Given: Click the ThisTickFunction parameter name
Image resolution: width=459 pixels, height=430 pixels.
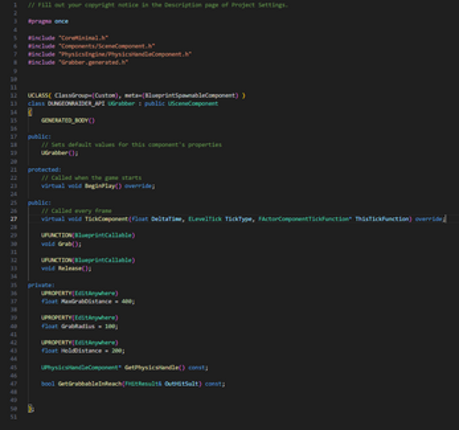Looking at the screenshot, I should [x=382, y=219].
